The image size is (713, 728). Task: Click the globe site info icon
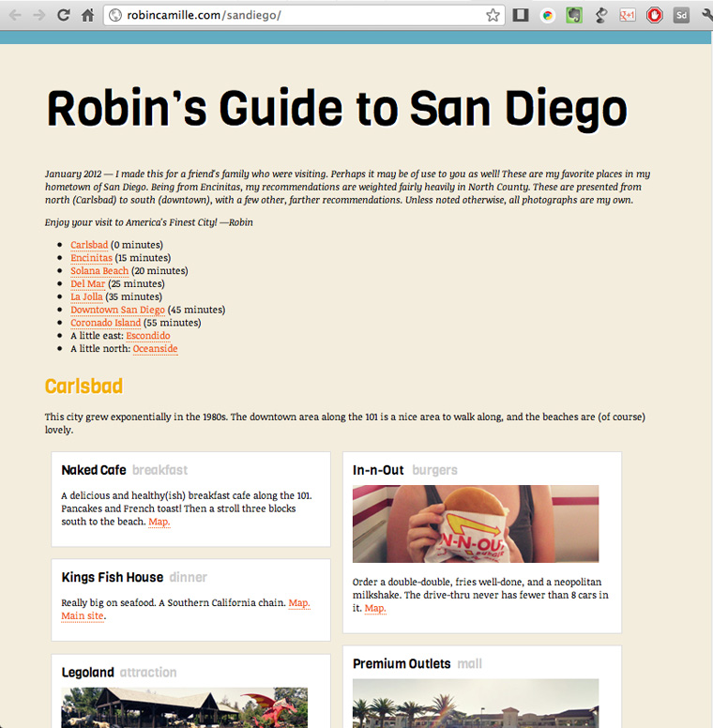(x=115, y=15)
